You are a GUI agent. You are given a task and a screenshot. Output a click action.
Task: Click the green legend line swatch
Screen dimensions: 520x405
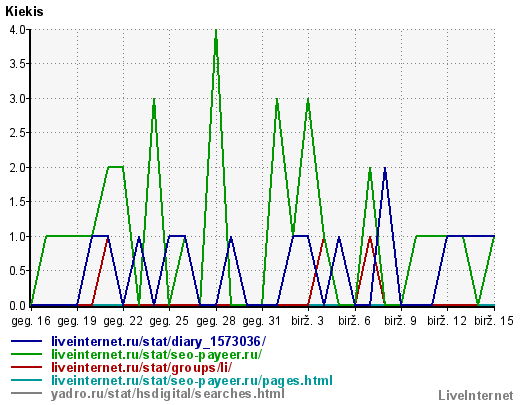click(26, 354)
